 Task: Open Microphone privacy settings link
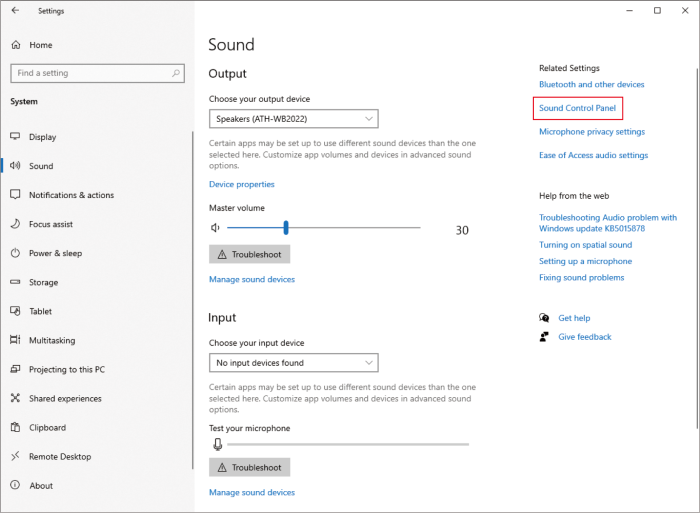click(x=592, y=132)
